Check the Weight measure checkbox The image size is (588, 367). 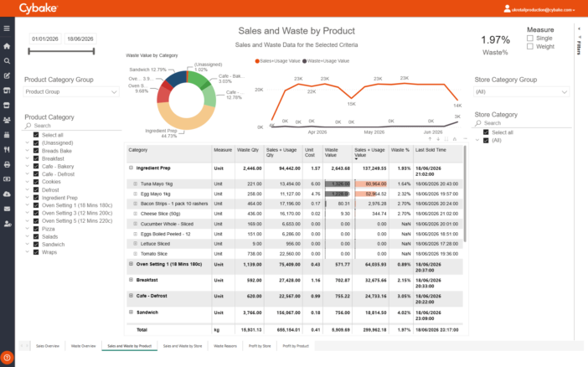pyautogui.click(x=530, y=46)
